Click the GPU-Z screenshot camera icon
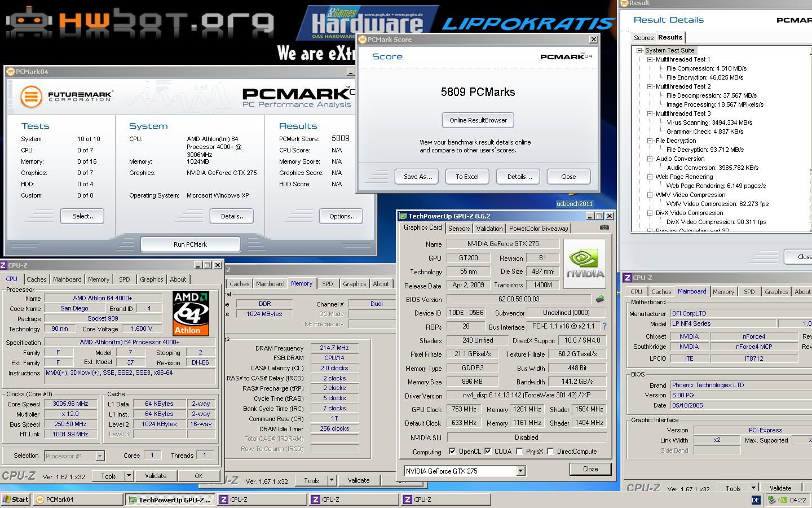812x508 pixels. (x=604, y=227)
